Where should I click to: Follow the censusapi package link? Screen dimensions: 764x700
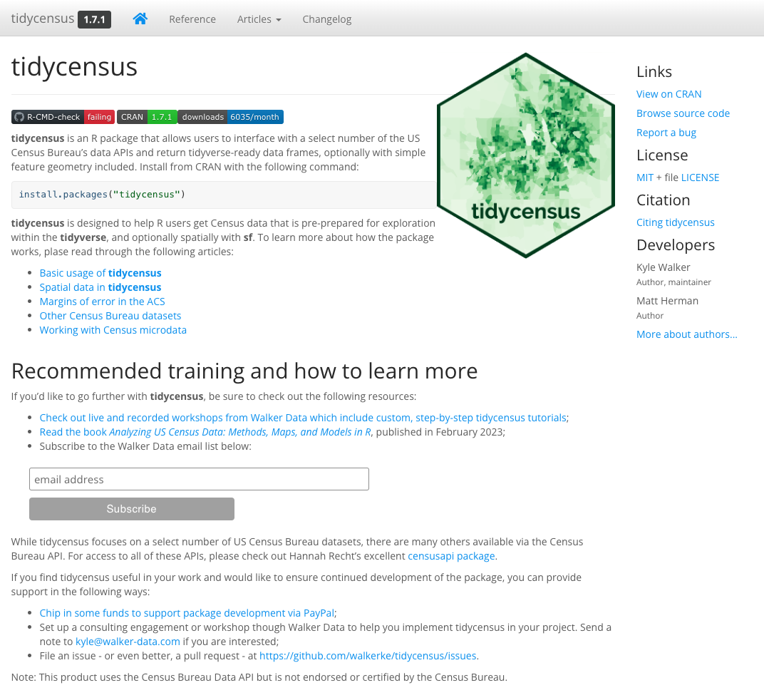451,556
